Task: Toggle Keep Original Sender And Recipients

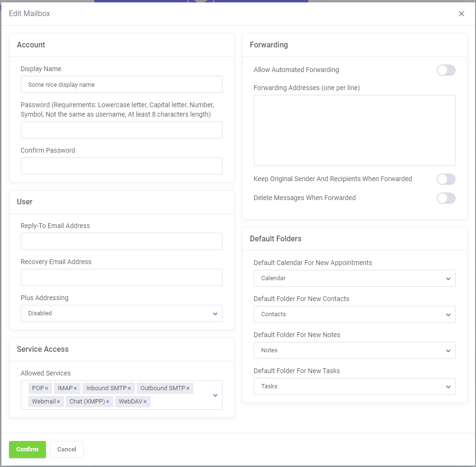Action: pos(446,179)
